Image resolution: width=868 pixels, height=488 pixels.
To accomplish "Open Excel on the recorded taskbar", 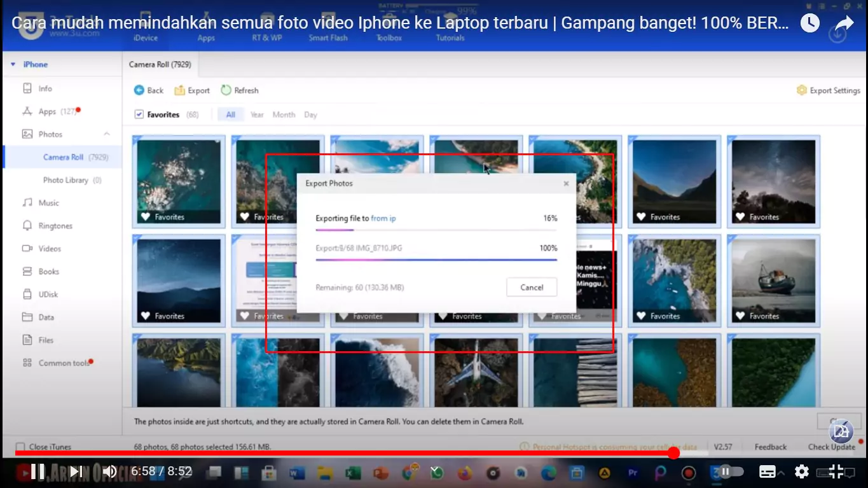I will (x=353, y=473).
